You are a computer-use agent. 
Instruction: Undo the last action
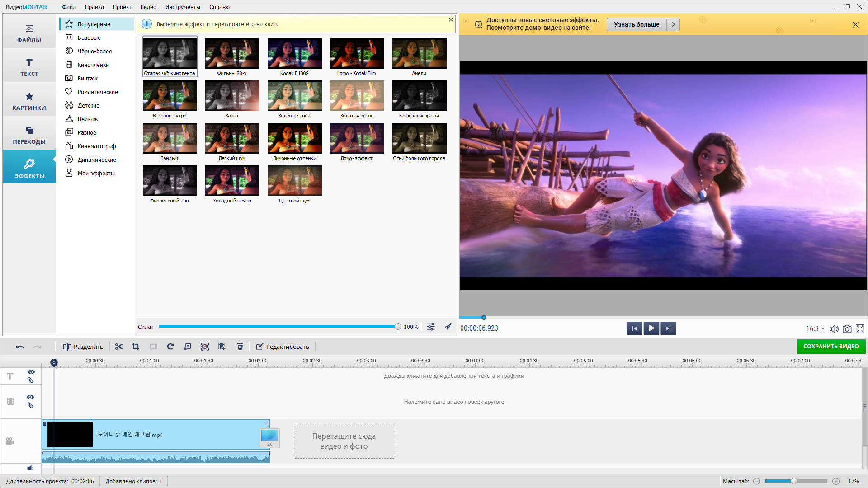pos(19,347)
